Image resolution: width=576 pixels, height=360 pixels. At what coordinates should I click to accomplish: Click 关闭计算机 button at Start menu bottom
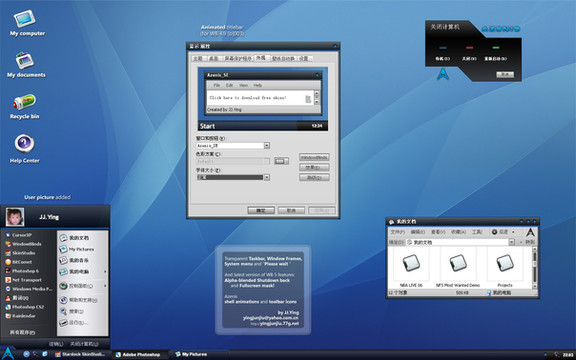point(84,344)
